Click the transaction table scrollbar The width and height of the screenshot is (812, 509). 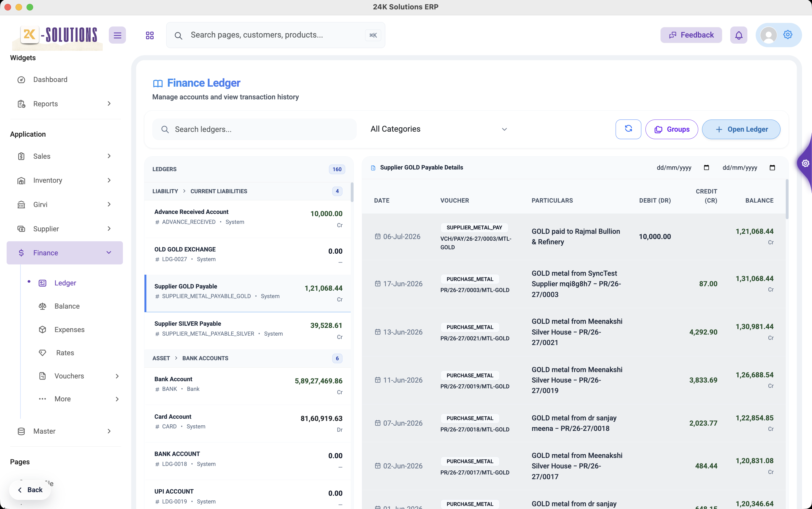(787, 199)
